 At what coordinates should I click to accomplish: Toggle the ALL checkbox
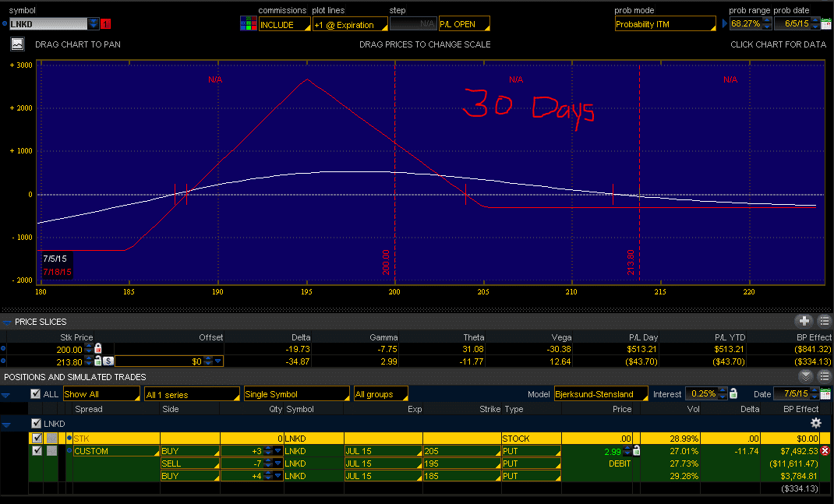(36, 394)
